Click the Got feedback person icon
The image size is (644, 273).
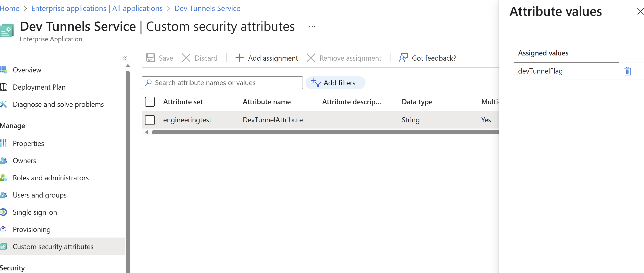[x=403, y=58]
